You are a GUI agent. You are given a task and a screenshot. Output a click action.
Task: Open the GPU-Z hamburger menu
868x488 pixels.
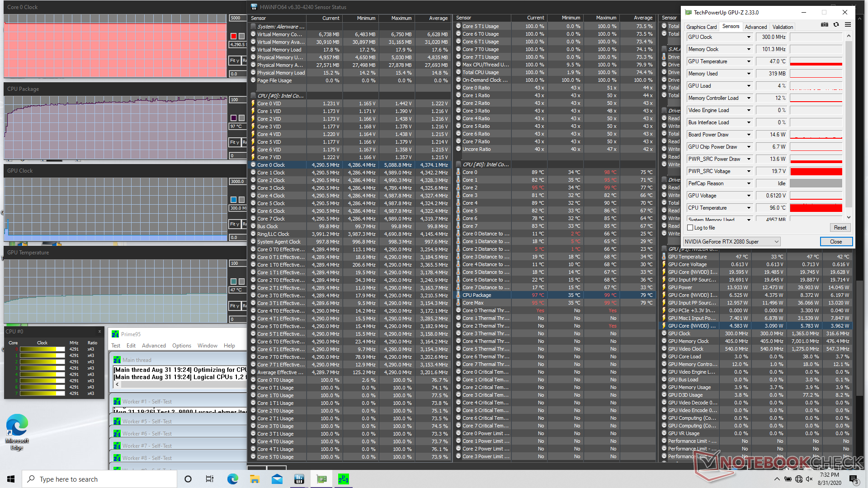(848, 25)
